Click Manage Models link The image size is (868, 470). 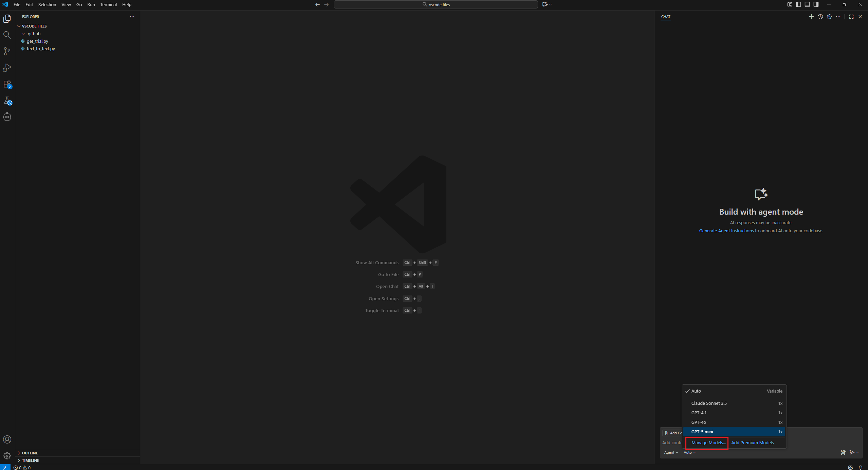708,442
